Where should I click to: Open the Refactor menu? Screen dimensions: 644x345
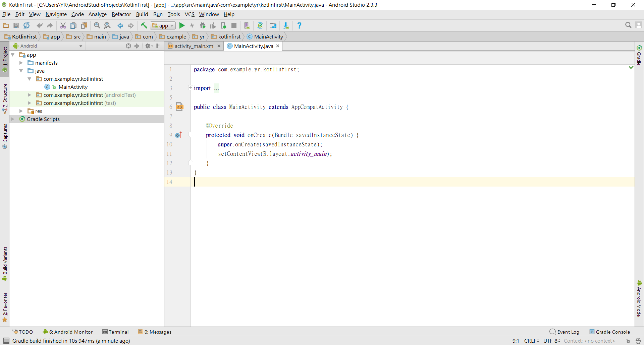click(x=121, y=14)
